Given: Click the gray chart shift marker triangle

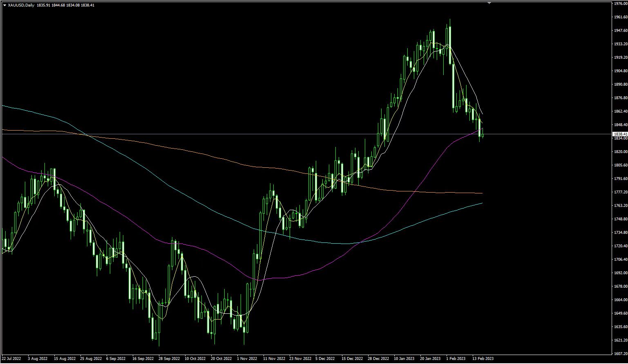Looking at the screenshot, I should click(x=489, y=3).
